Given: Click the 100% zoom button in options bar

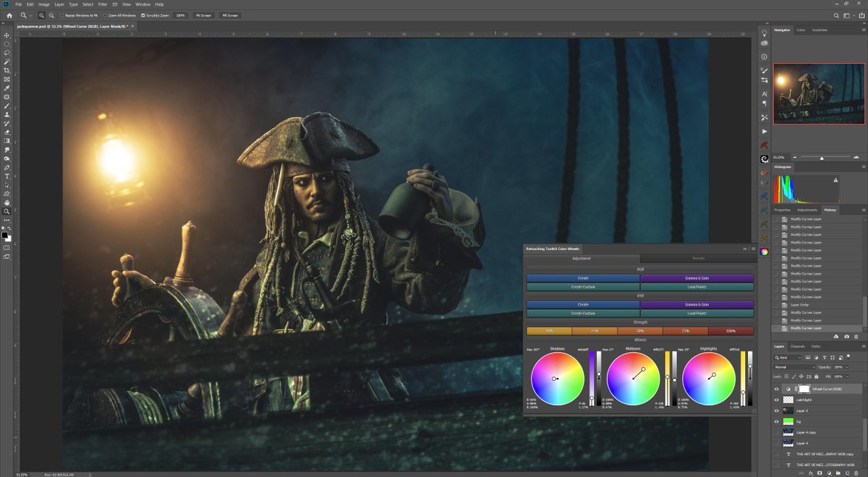Looking at the screenshot, I should pos(180,14).
